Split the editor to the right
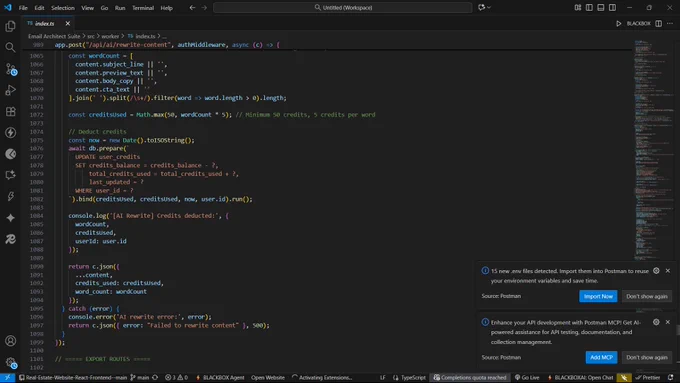 [658, 23]
